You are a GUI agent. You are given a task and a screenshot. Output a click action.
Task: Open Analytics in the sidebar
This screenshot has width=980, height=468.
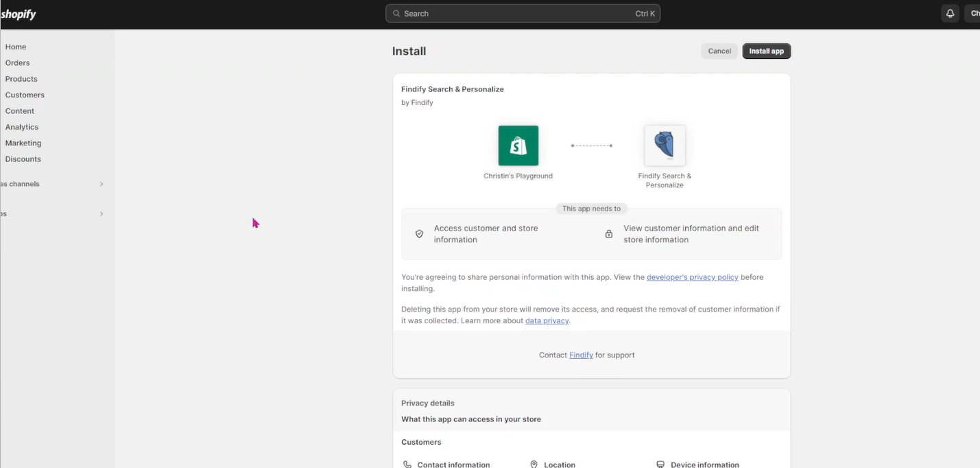(x=22, y=127)
